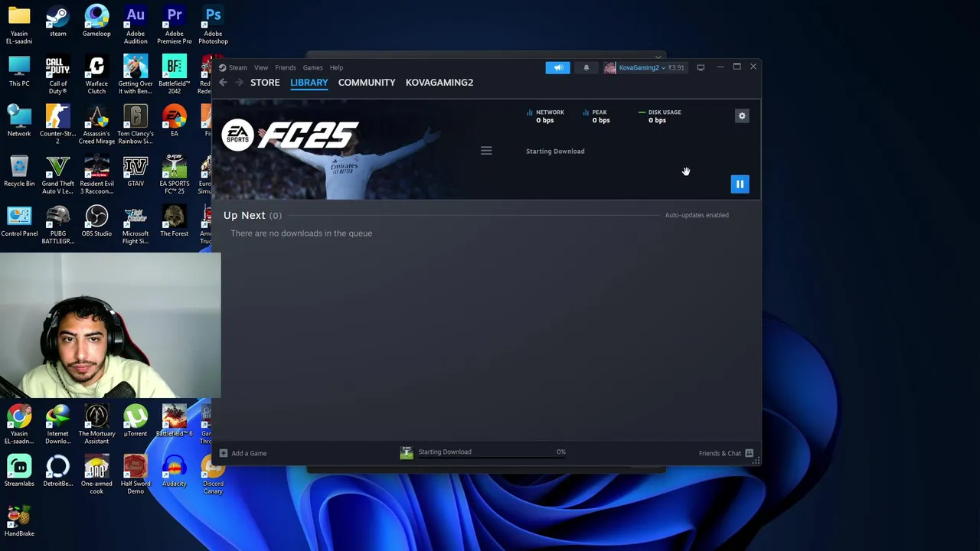Select the Resident Evil 3 Raccoon icon

(96, 174)
